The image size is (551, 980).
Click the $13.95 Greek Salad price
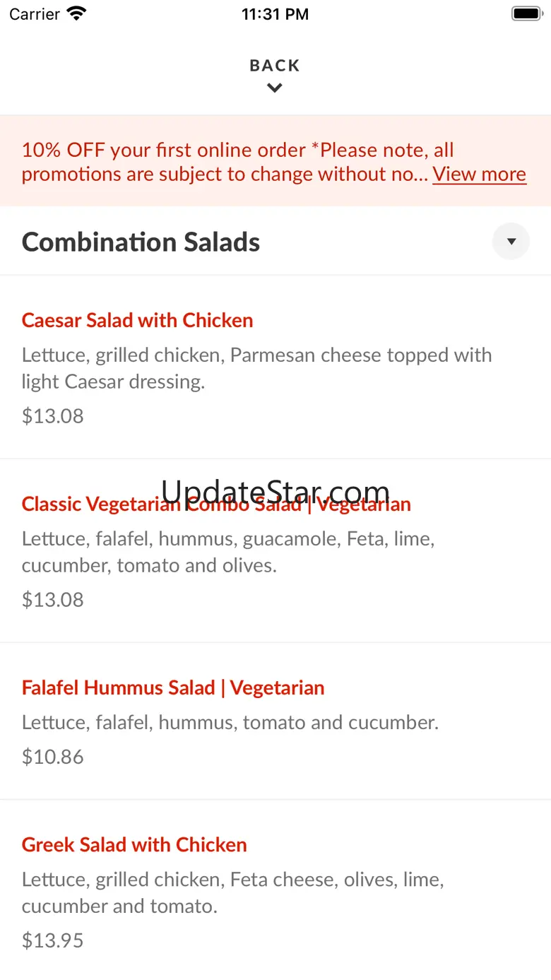pos(53,940)
